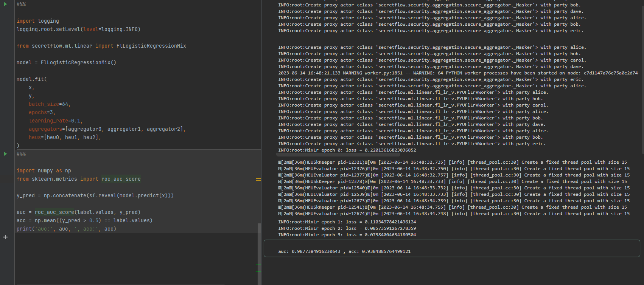
Task: Click the FlLogisticRegressionMix import line
Action: [101, 46]
